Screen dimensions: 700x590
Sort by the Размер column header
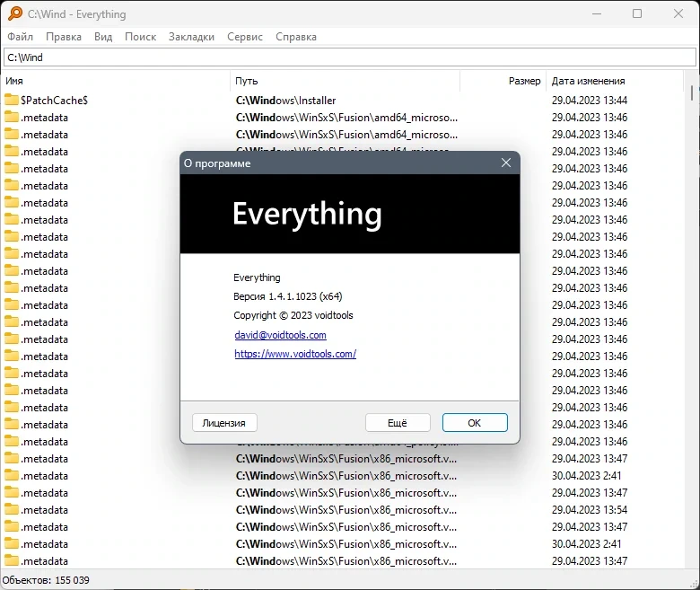[x=503, y=81]
